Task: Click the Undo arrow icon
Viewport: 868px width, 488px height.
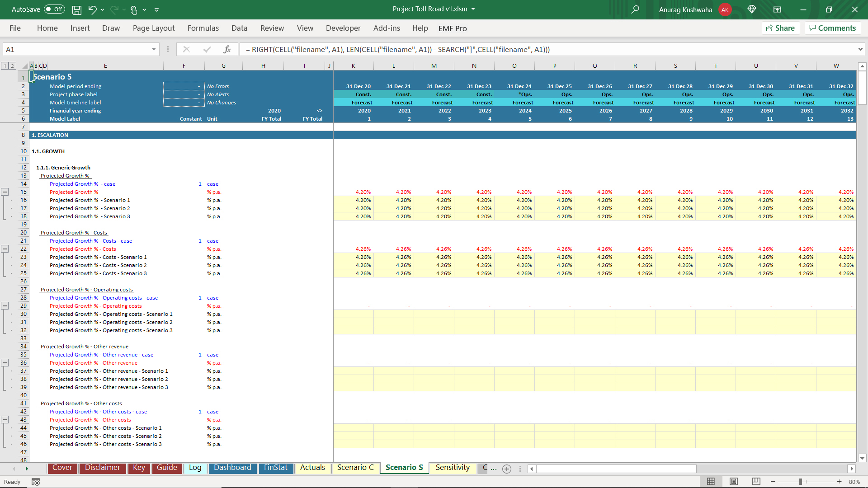Action: [x=92, y=9]
